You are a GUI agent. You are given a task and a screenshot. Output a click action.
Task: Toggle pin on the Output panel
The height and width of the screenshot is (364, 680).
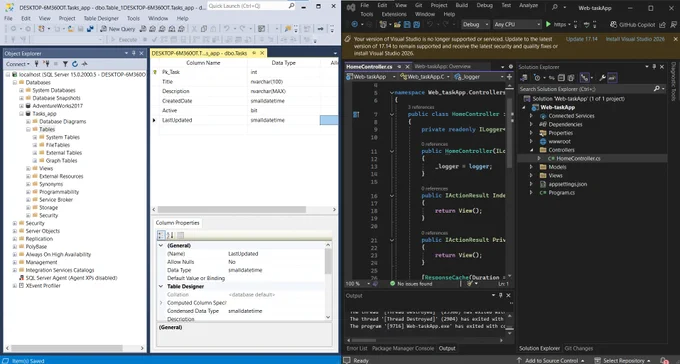coord(500,295)
